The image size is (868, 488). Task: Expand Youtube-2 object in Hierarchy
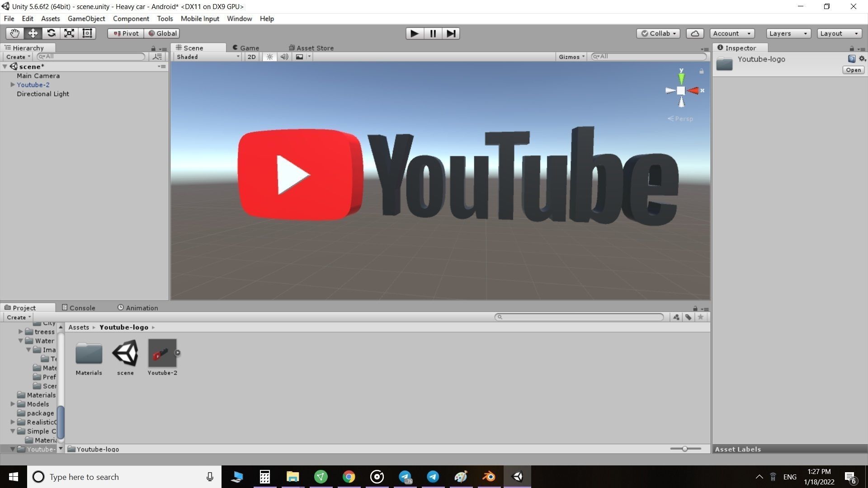pos(13,85)
